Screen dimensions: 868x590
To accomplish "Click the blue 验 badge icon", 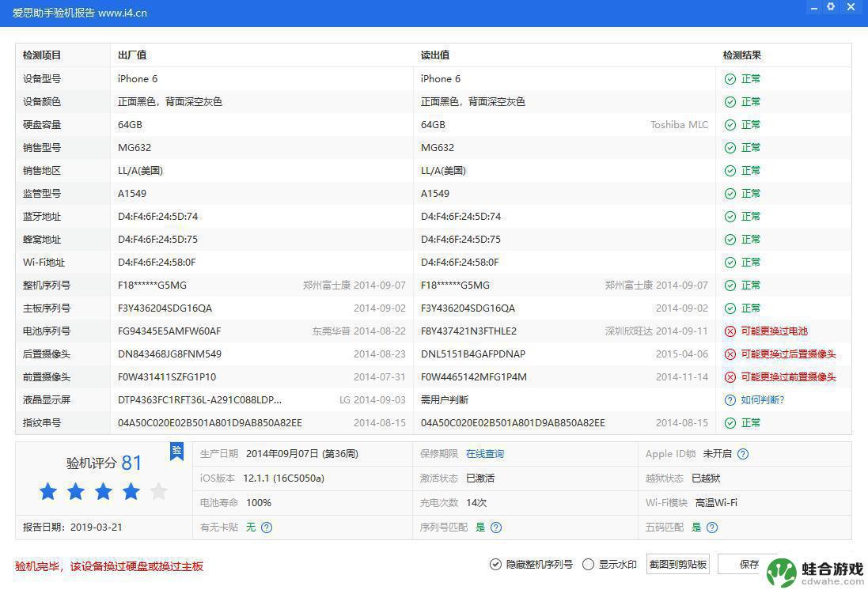I will 176,451.
